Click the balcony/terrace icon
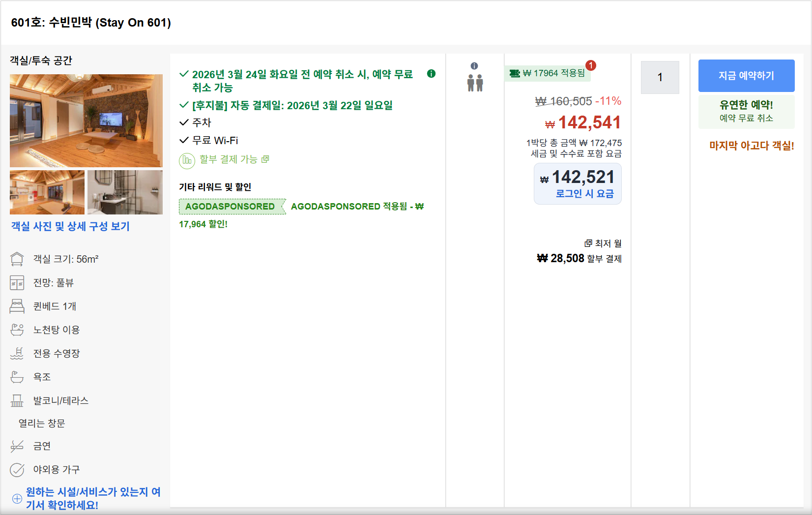Image resolution: width=812 pixels, height=515 pixels. pyautogui.click(x=17, y=400)
